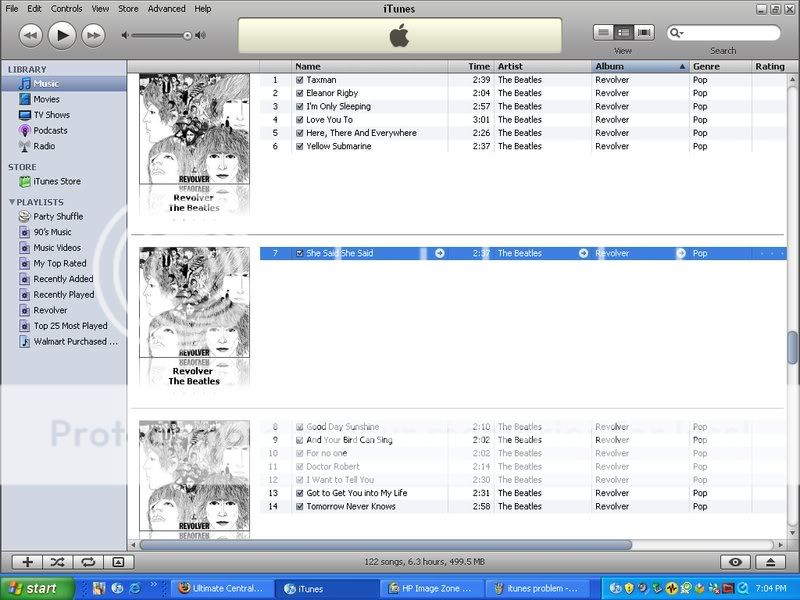Open the File menu
Screen dimensions: 800x600
click(12, 9)
